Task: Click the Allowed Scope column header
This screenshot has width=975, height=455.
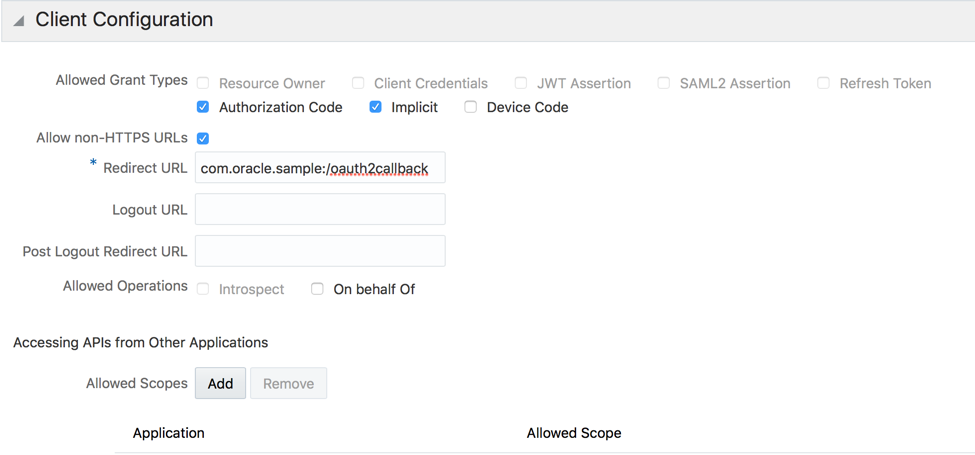Action: tap(574, 433)
